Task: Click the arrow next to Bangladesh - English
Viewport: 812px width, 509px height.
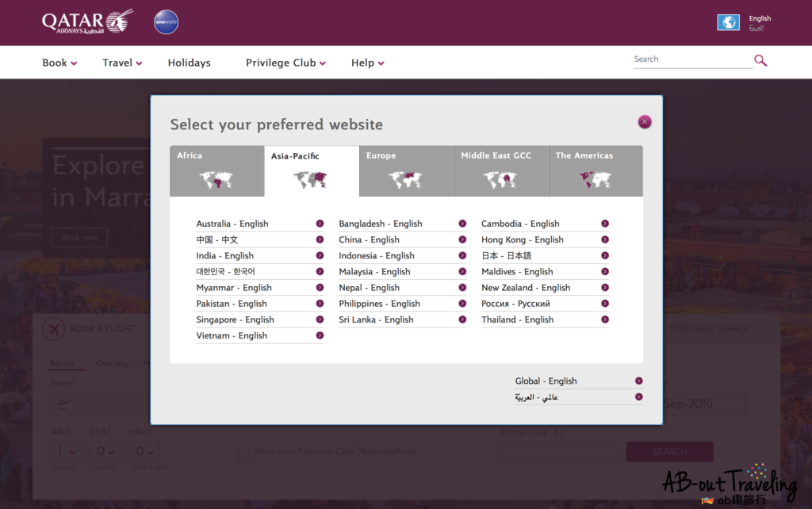Action: 462,224
